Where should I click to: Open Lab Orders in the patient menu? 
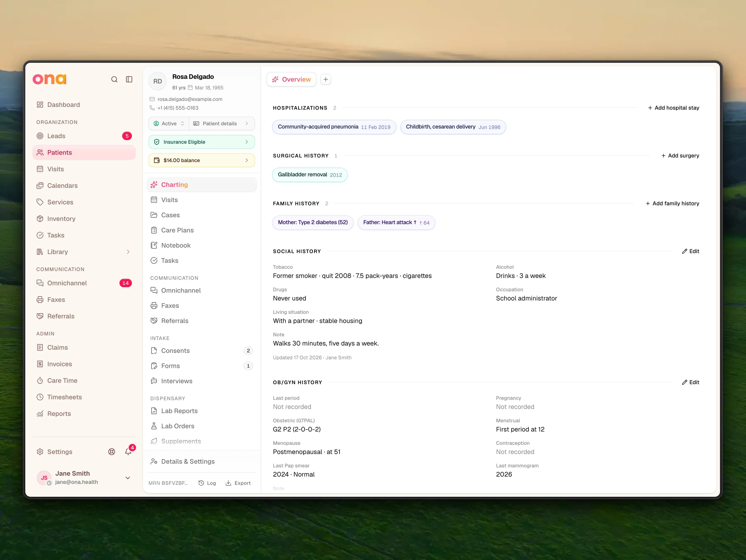coord(202,426)
